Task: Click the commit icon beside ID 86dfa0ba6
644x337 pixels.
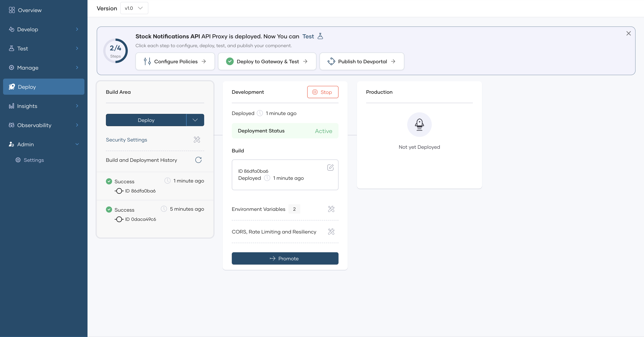Action: tap(119, 191)
